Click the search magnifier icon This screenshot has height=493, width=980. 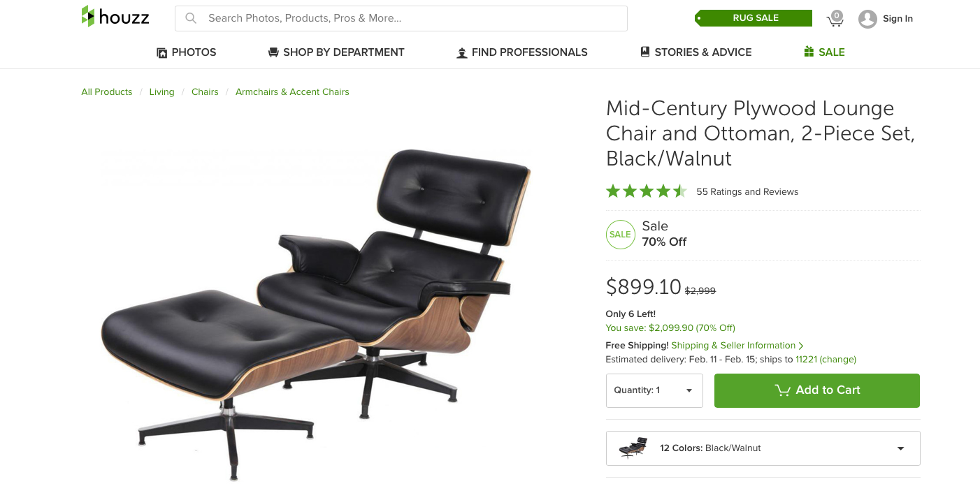click(191, 18)
